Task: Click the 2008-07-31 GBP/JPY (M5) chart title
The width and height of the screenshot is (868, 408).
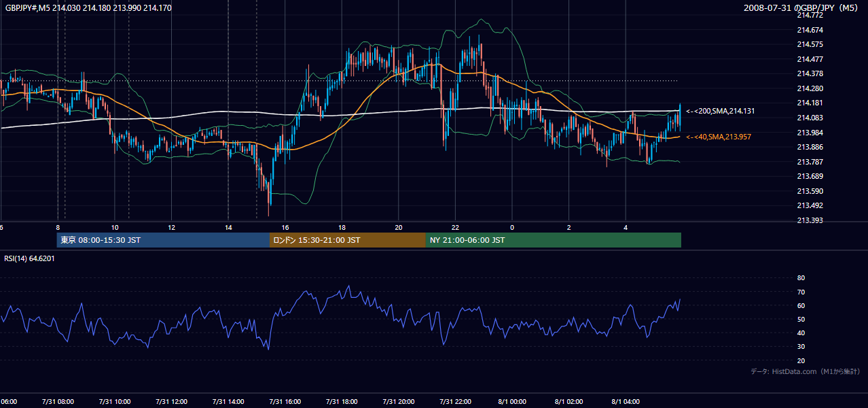Action: click(802, 7)
